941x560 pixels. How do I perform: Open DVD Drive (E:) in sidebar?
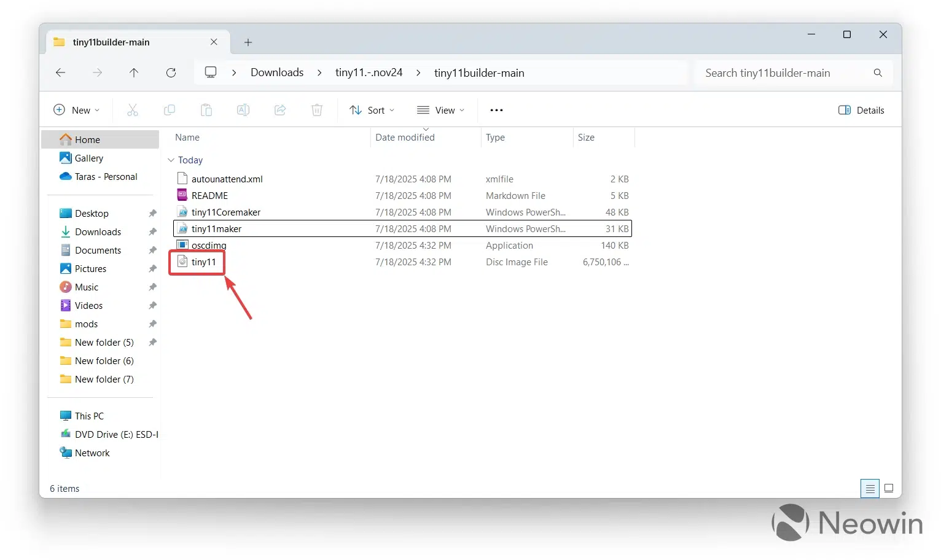click(109, 434)
